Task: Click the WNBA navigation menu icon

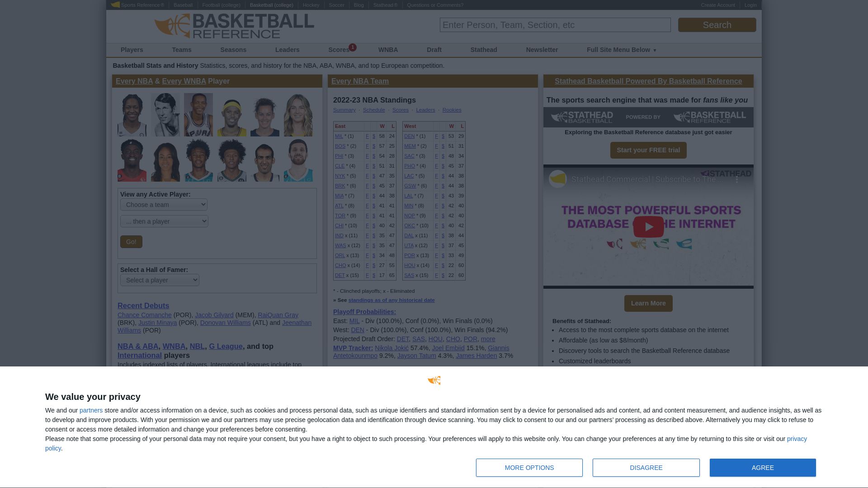Action: [x=387, y=49]
